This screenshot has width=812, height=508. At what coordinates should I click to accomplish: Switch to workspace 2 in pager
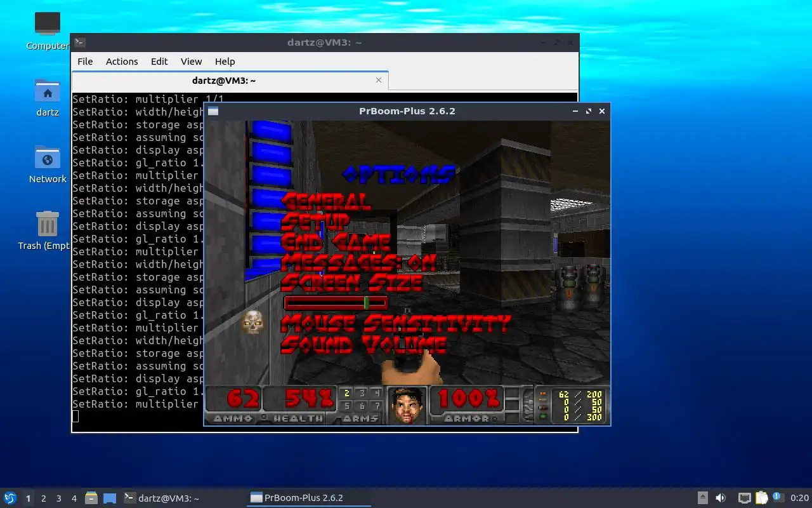(x=44, y=498)
